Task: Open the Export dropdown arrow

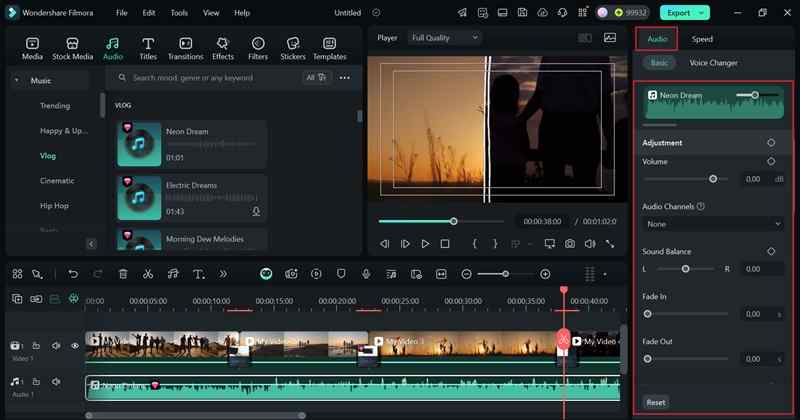Action: coord(703,13)
